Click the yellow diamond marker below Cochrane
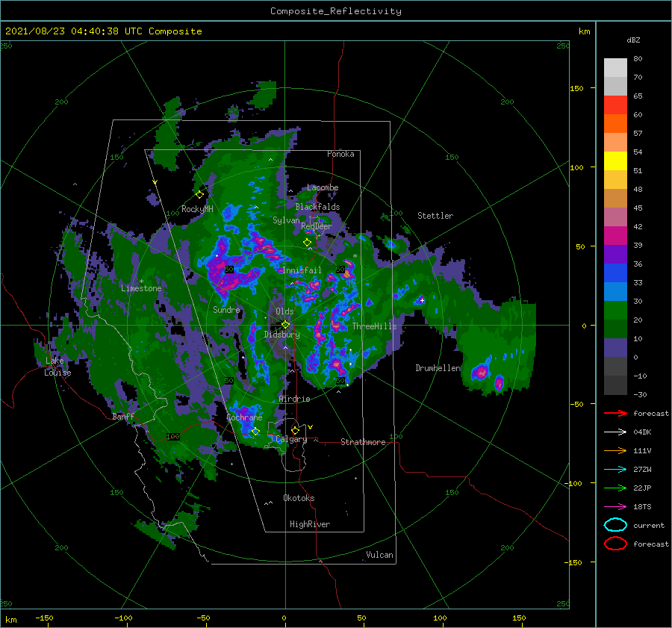This screenshot has width=672, height=628. coord(255,432)
